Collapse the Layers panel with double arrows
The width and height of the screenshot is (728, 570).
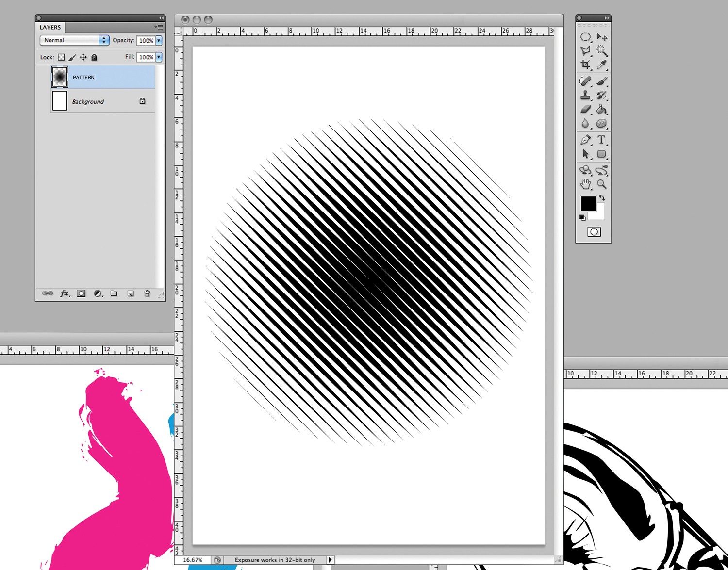(161, 18)
